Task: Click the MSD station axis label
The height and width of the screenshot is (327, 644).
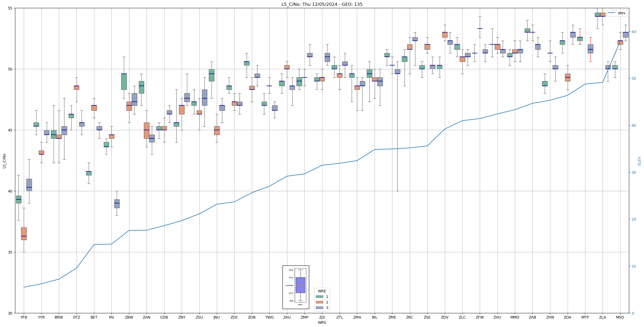Action: [x=620, y=317]
